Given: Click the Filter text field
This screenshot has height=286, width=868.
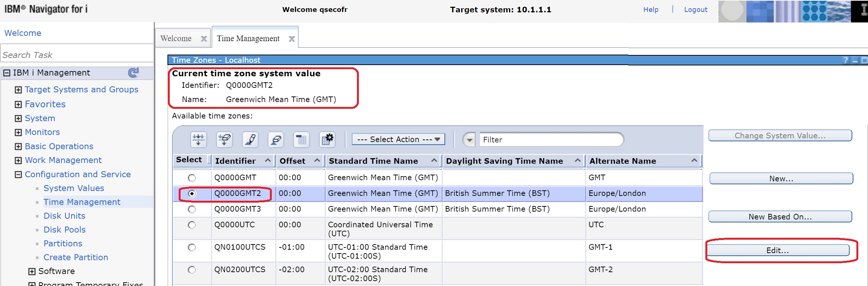Looking at the screenshot, I should coord(551,140).
